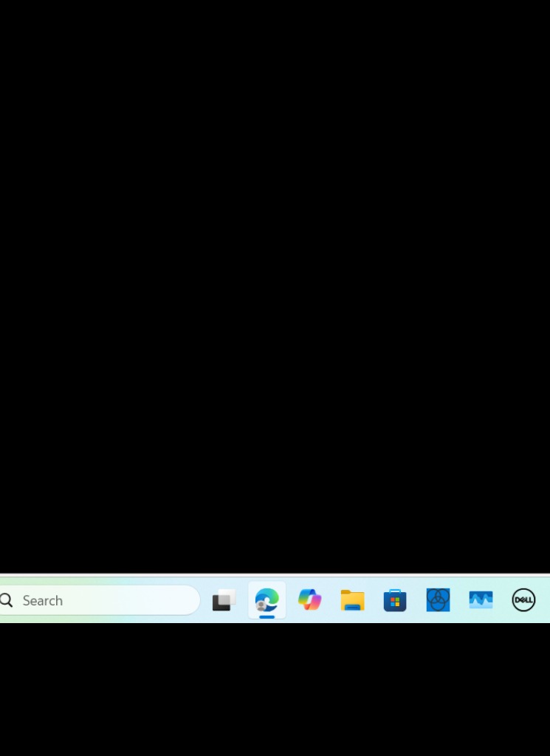
Task: Click the magnifier icon in Search box
Action: pyautogui.click(x=6, y=600)
